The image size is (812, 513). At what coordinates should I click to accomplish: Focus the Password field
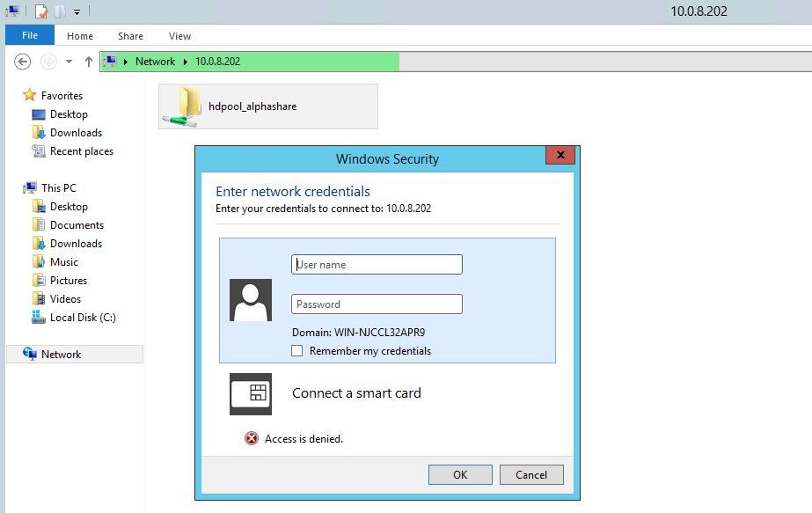click(377, 304)
